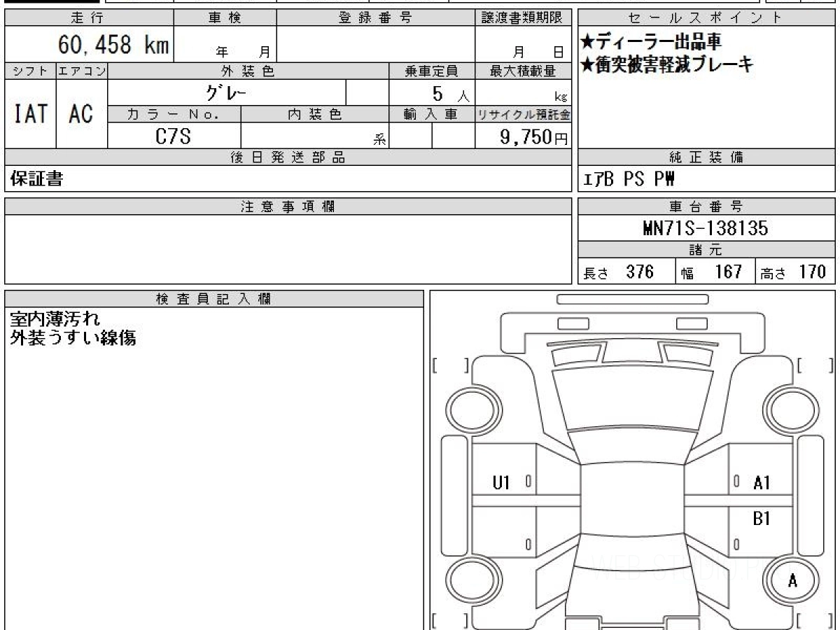Click the 内装色 header
The image size is (840, 630).
coord(315,114)
